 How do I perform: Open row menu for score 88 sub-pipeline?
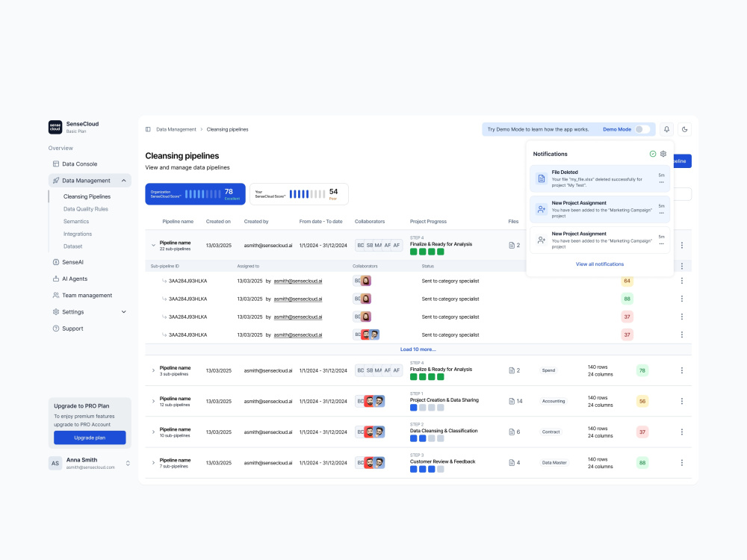[682, 299]
